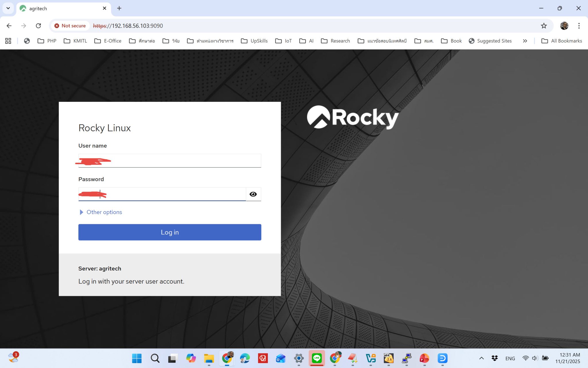Click the Not secure warning badge
The height and width of the screenshot is (368, 588).
[x=70, y=26]
